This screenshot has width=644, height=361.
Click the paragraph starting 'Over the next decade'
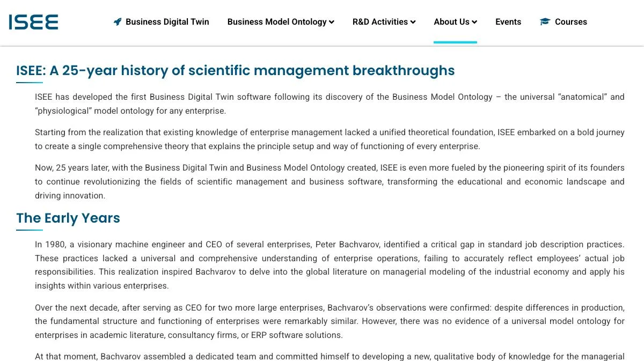click(330, 321)
